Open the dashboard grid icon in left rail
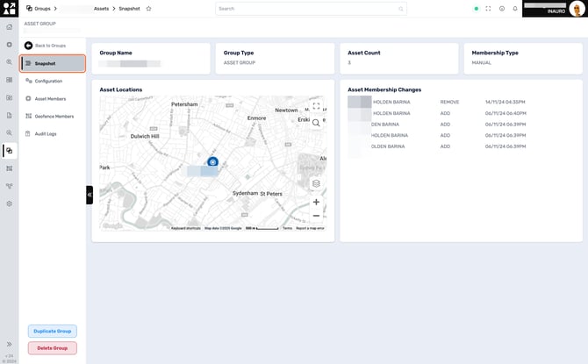The image size is (588, 364). tap(10, 80)
